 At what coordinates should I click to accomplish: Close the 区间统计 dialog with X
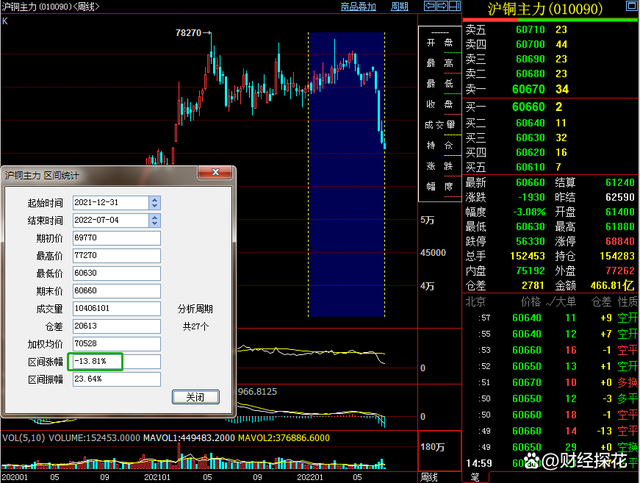216,172
